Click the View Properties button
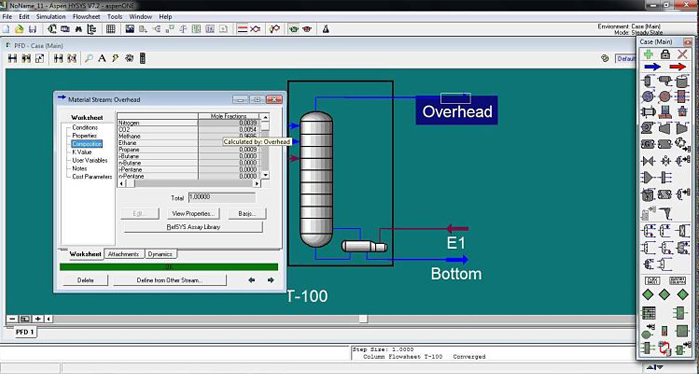 pos(193,214)
